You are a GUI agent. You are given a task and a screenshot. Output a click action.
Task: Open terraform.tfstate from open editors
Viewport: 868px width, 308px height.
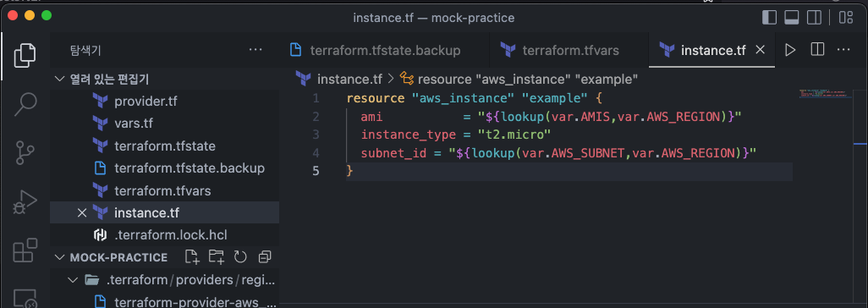tap(164, 146)
